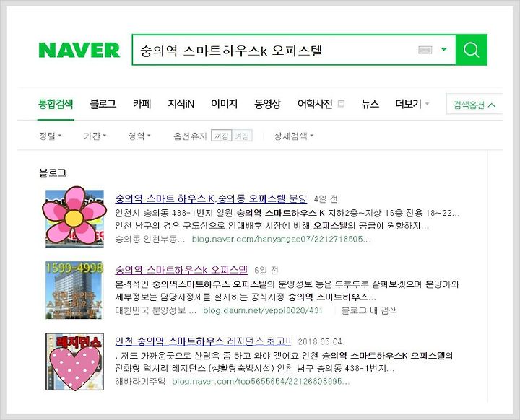Expand the 더보기 menu

[412, 104]
